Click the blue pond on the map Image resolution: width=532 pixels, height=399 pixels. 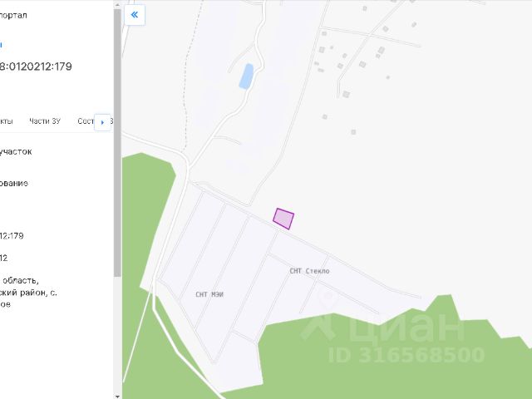(x=246, y=76)
